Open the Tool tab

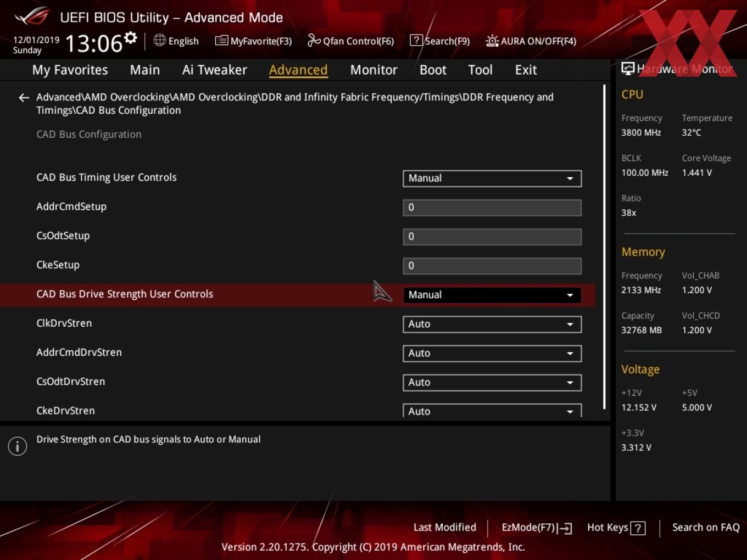tap(480, 70)
